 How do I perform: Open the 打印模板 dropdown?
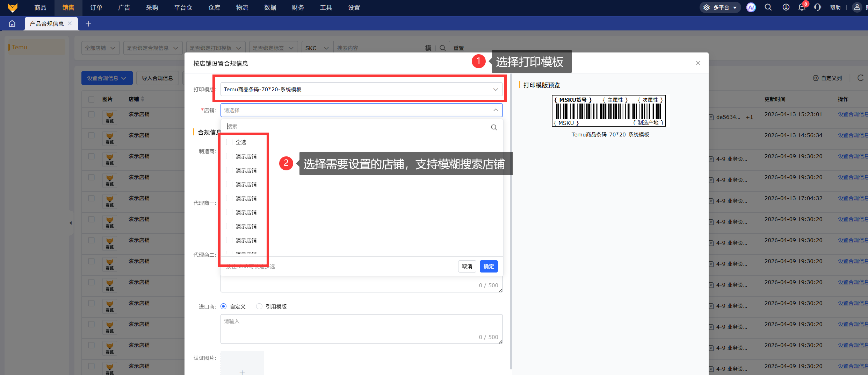coord(361,89)
